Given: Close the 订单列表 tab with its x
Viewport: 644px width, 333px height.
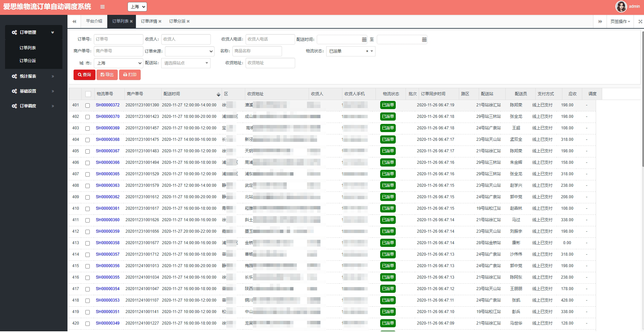Looking at the screenshot, I should click(131, 21).
